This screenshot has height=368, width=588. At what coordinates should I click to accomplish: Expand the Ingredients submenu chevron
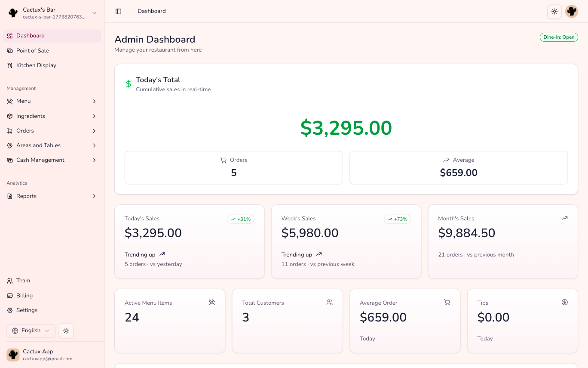click(x=94, y=116)
